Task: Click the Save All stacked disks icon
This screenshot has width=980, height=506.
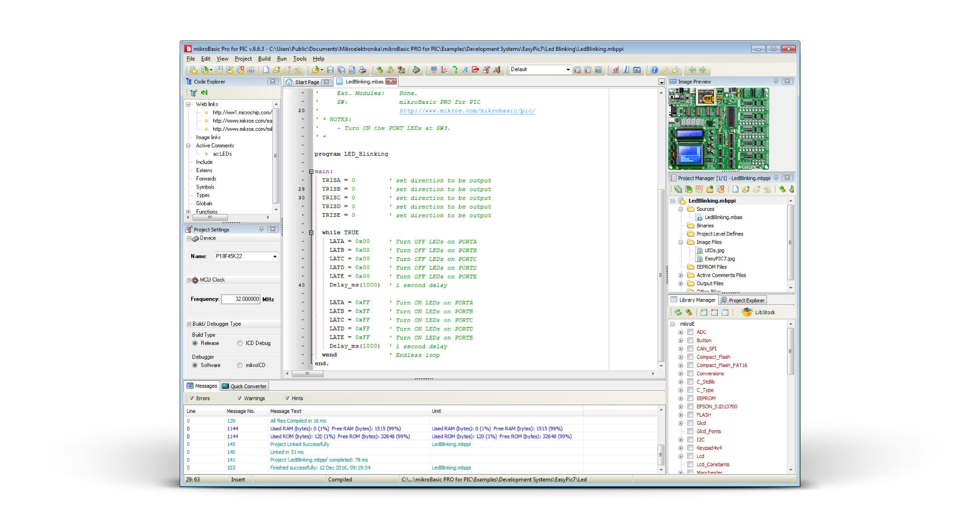Action: [x=341, y=70]
